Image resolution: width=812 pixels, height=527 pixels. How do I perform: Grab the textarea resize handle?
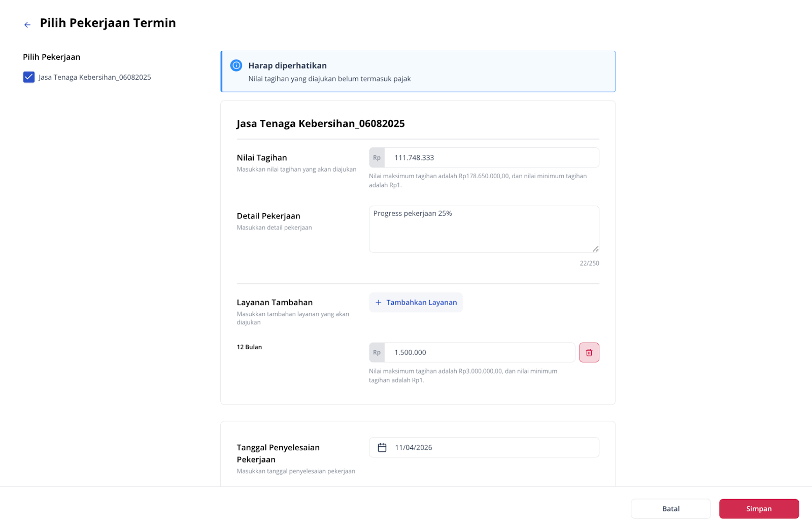[595, 249]
